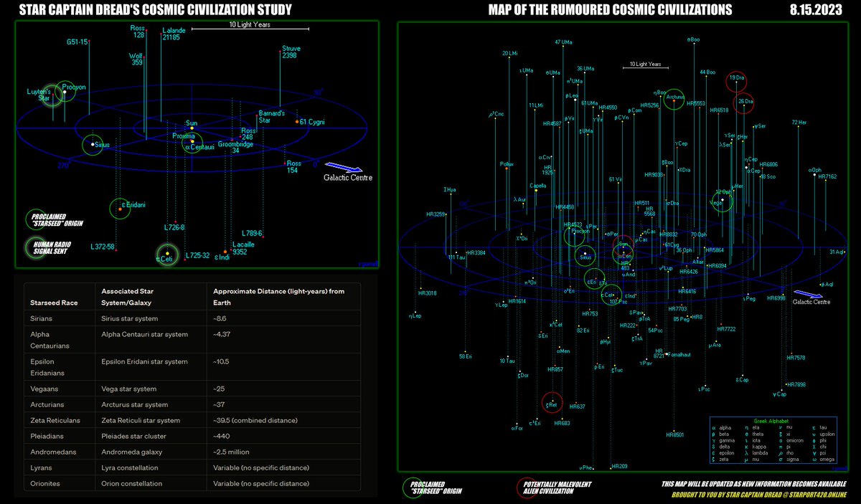Click the green circle around Vega
This screenshot has height=504, width=861.
click(x=721, y=201)
